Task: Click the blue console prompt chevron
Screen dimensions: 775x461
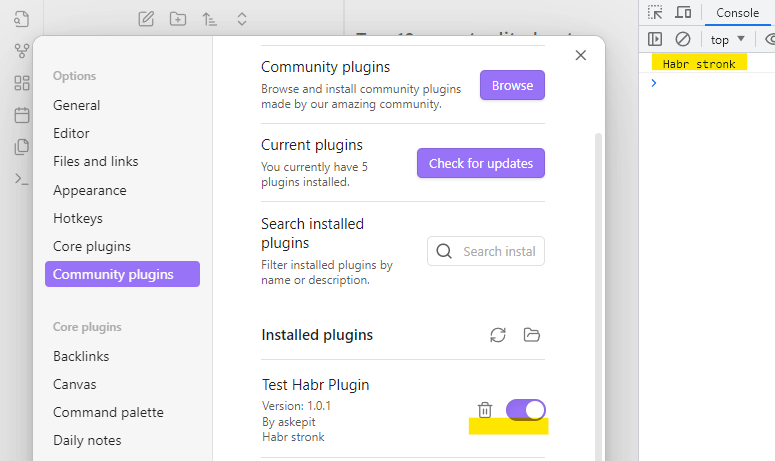Action: tap(654, 83)
